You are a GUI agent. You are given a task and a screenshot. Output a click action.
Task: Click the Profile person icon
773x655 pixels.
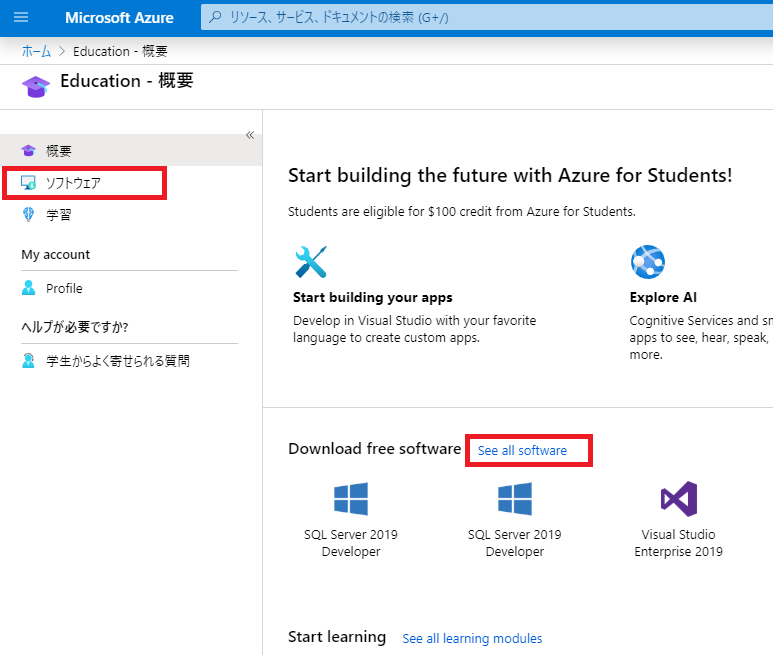click(x=29, y=288)
